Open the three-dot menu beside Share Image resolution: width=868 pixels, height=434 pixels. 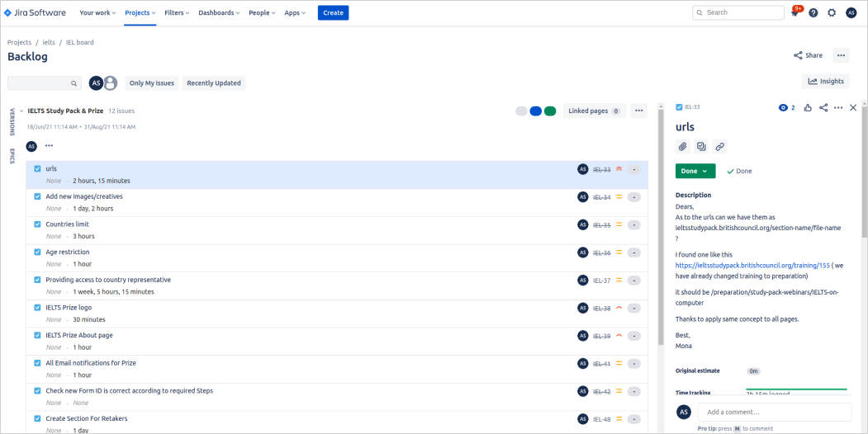841,55
